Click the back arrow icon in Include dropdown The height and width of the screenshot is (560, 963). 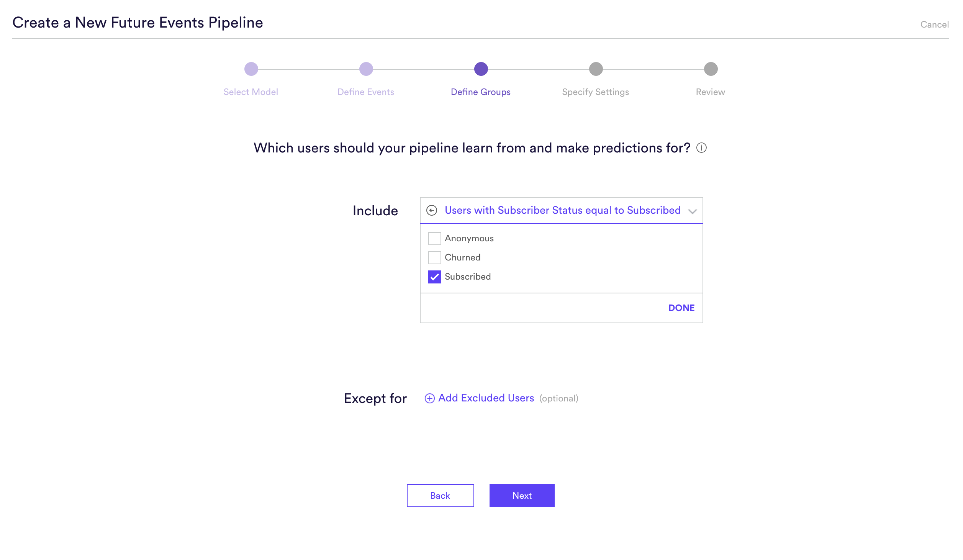tap(432, 210)
